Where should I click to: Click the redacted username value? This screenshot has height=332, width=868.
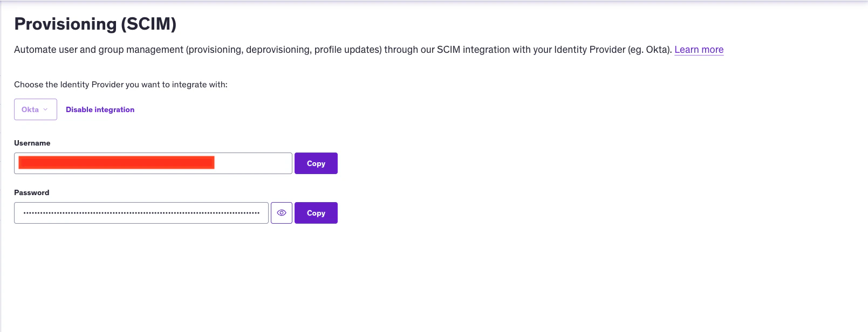point(116,162)
